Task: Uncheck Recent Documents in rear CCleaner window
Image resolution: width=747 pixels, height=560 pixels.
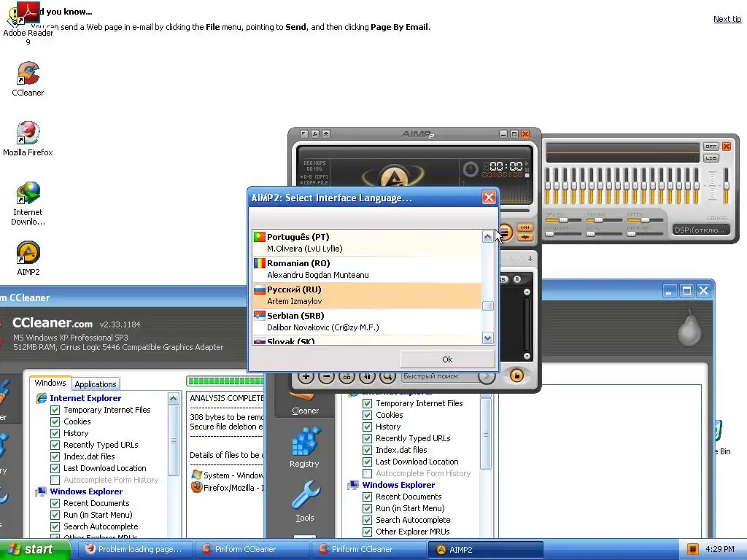Action: tap(55, 503)
